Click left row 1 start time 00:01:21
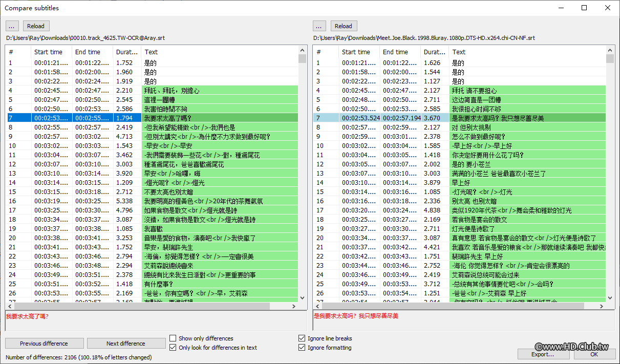Screen dimensions: 620x364 pyautogui.click(x=51, y=63)
